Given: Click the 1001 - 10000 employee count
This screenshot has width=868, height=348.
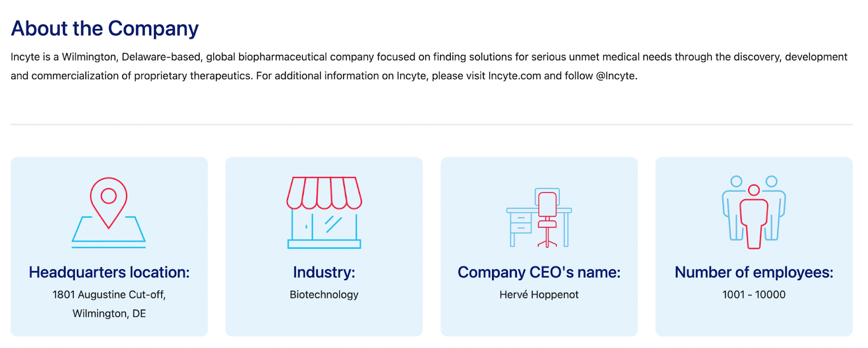Looking at the screenshot, I should 754,295.
